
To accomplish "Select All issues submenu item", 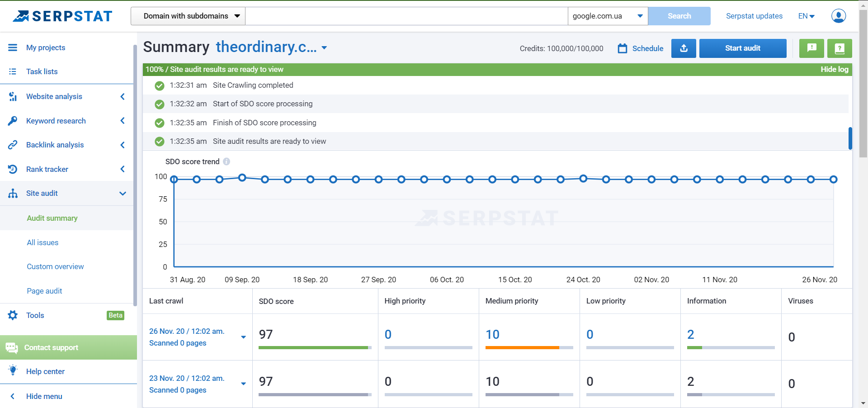I will pos(42,242).
